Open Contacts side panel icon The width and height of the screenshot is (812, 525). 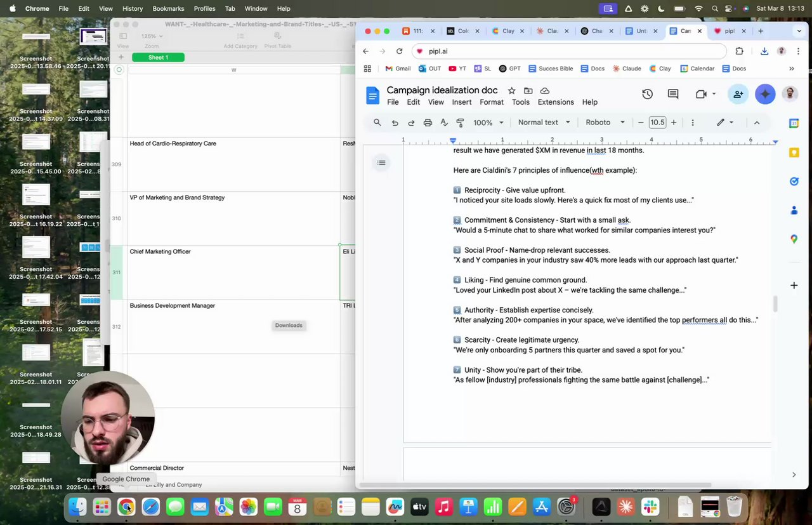pos(794,210)
